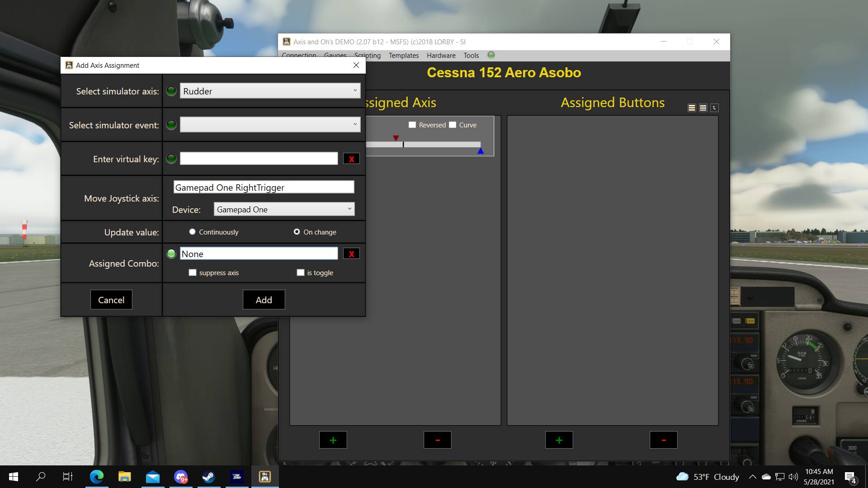Click second list view icon near Assigned Buttons
This screenshot has height=488, width=868.
(703, 108)
